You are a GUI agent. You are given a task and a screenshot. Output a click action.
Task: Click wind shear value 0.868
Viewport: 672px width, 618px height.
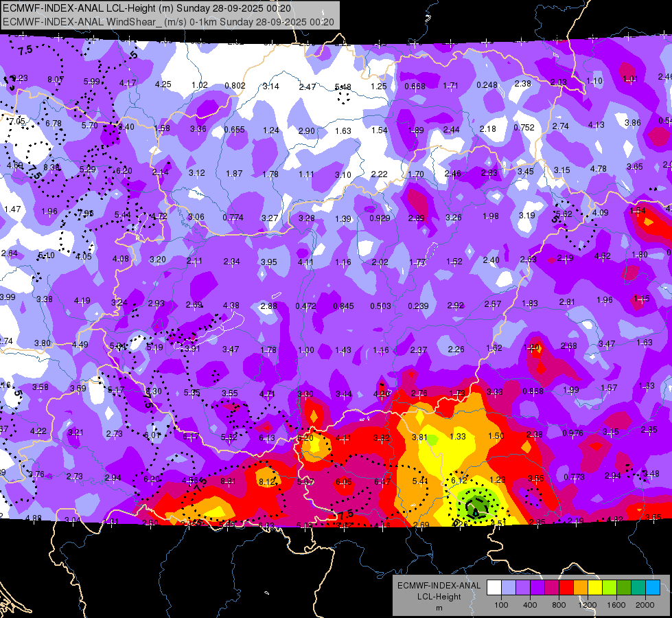533,391
